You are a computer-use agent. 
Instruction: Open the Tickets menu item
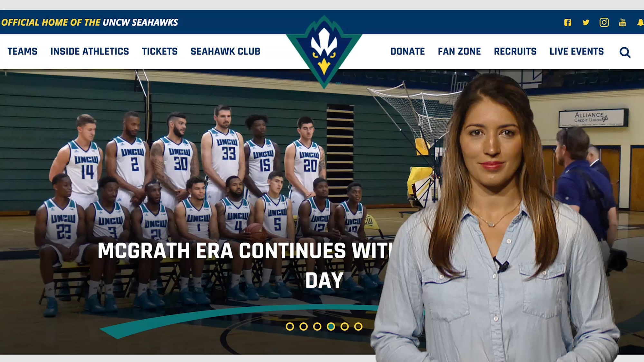(x=160, y=51)
